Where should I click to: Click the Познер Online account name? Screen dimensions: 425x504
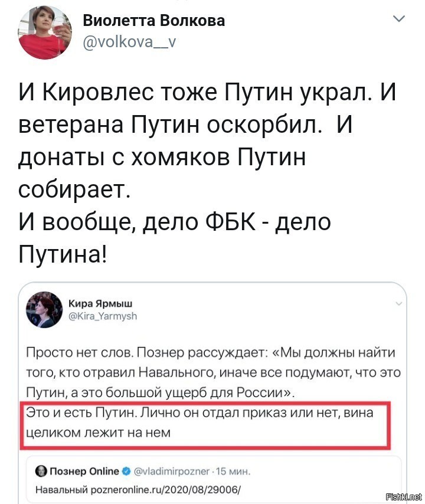pyautogui.click(x=84, y=471)
